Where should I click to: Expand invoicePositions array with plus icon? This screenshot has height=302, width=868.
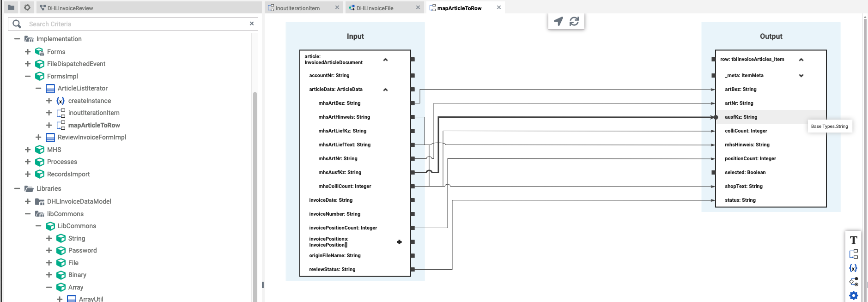point(399,242)
